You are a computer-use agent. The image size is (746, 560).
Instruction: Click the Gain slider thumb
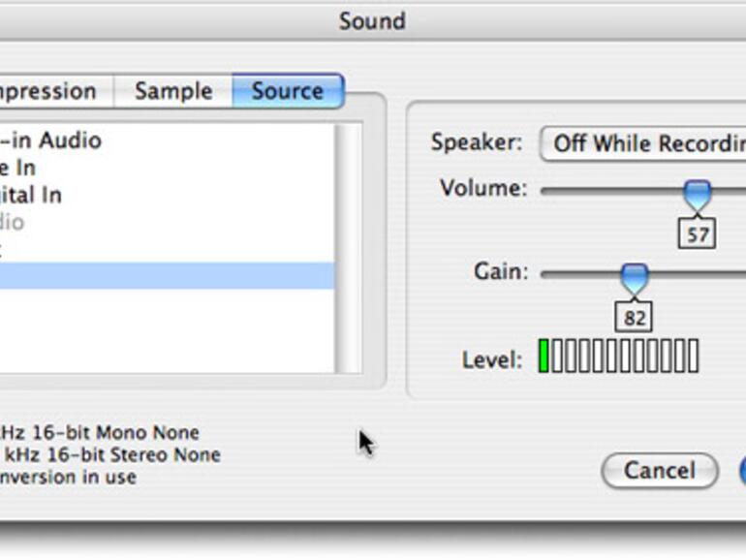(x=634, y=278)
